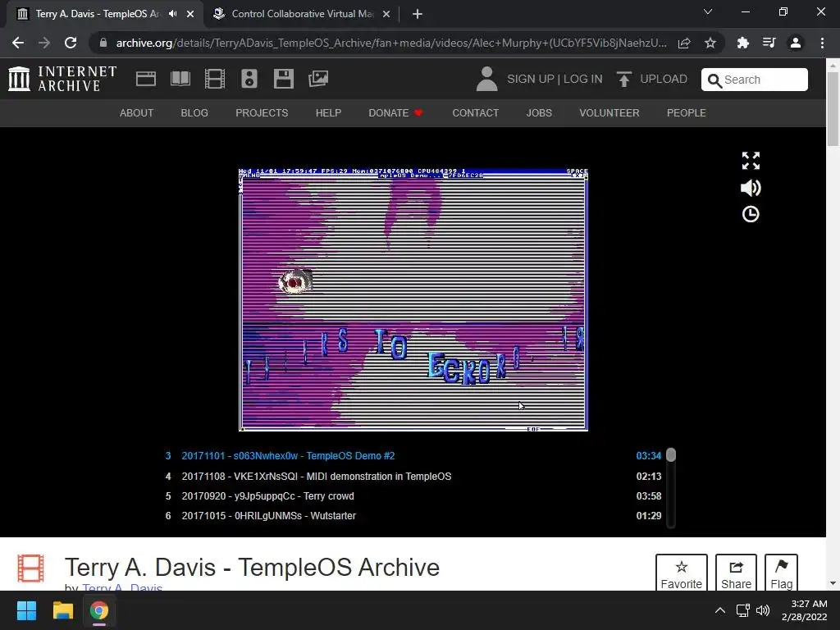Open the BLOG menu item
This screenshot has height=630, width=840.
194,113
